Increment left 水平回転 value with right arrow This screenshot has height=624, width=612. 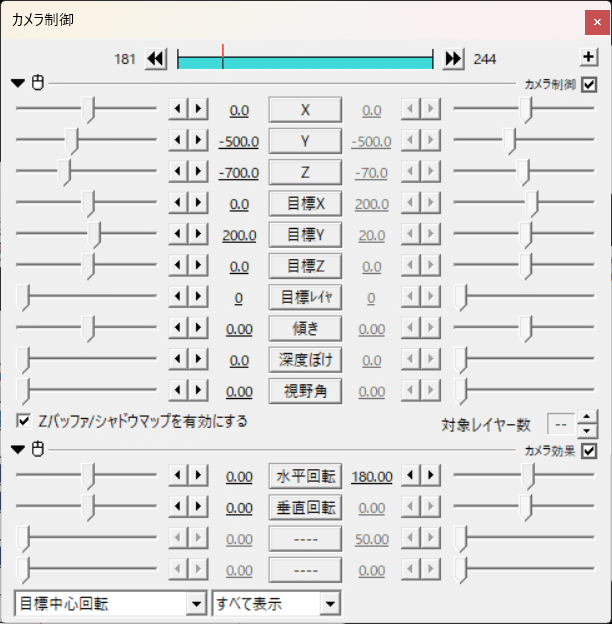198,475
